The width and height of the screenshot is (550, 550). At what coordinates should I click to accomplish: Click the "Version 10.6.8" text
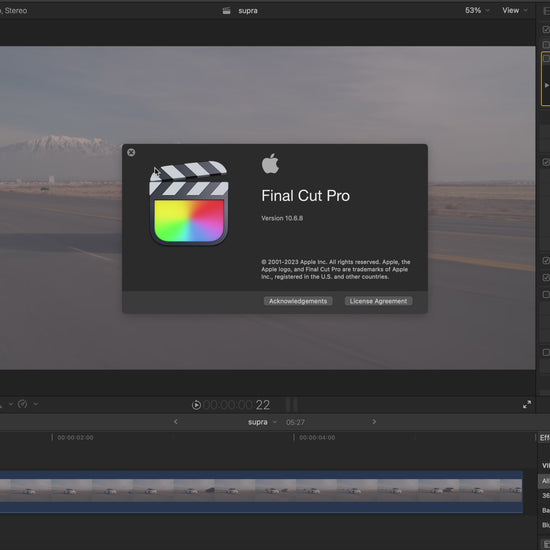click(x=282, y=218)
